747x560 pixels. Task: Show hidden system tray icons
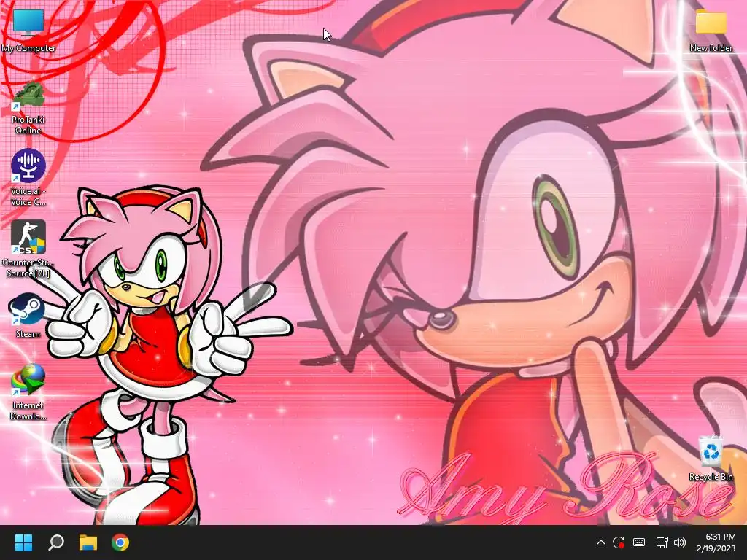point(601,542)
